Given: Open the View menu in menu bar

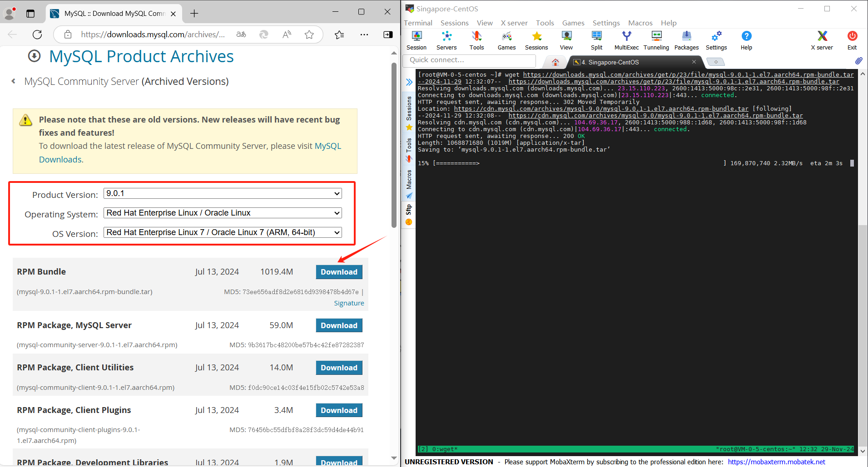Looking at the screenshot, I should click(485, 23).
